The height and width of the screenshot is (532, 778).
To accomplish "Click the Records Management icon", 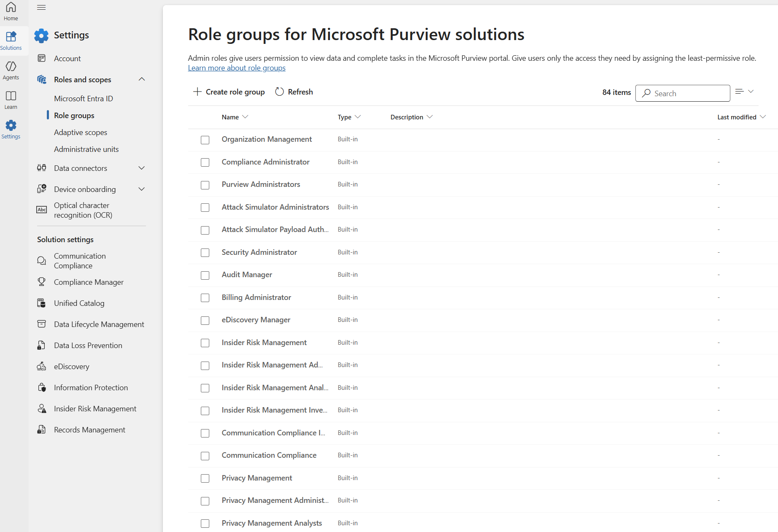I will (41, 429).
